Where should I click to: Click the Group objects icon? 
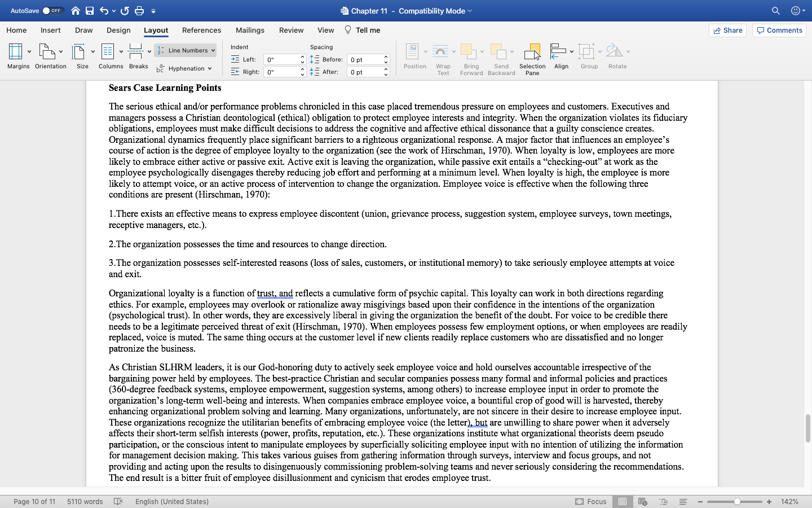pos(586,51)
